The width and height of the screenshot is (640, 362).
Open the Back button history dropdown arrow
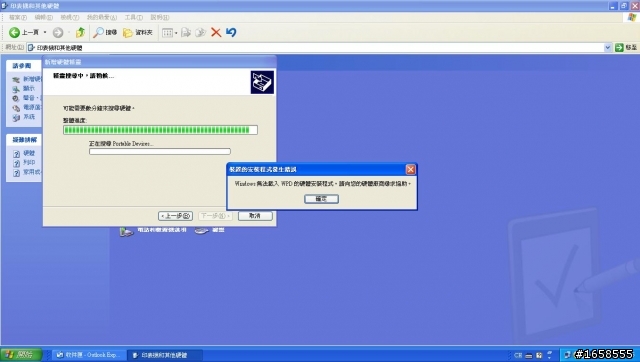click(45, 32)
